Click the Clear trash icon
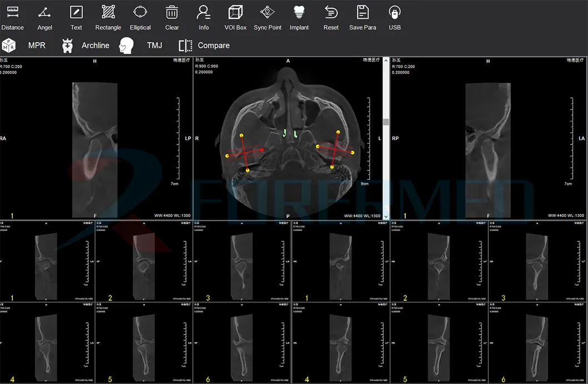This screenshot has height=384, width=588. (172, 17)
